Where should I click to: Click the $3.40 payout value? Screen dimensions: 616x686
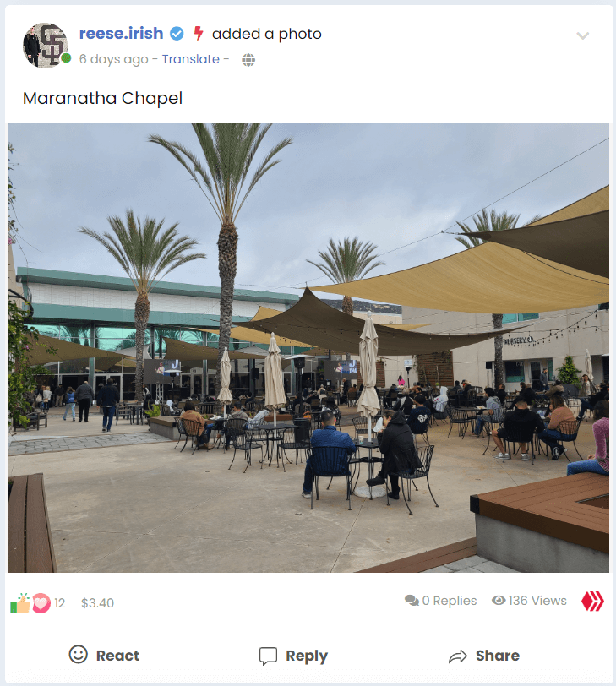97,603
